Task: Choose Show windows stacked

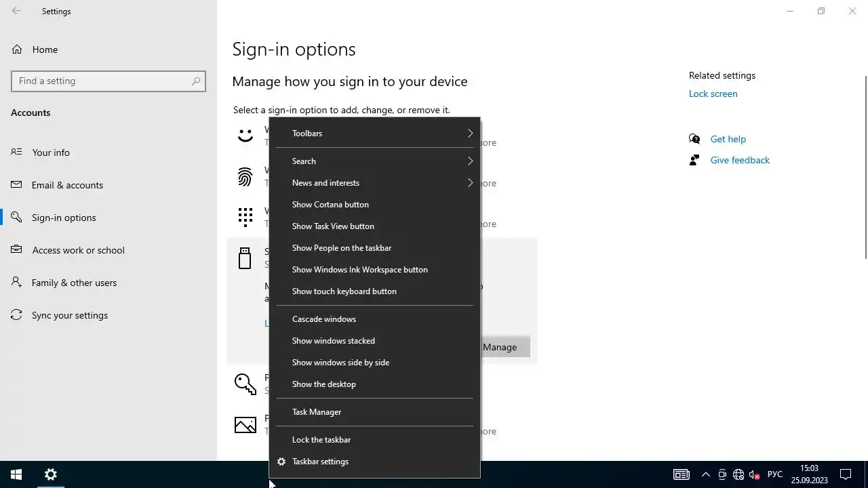Action: (x=374, y=341)
